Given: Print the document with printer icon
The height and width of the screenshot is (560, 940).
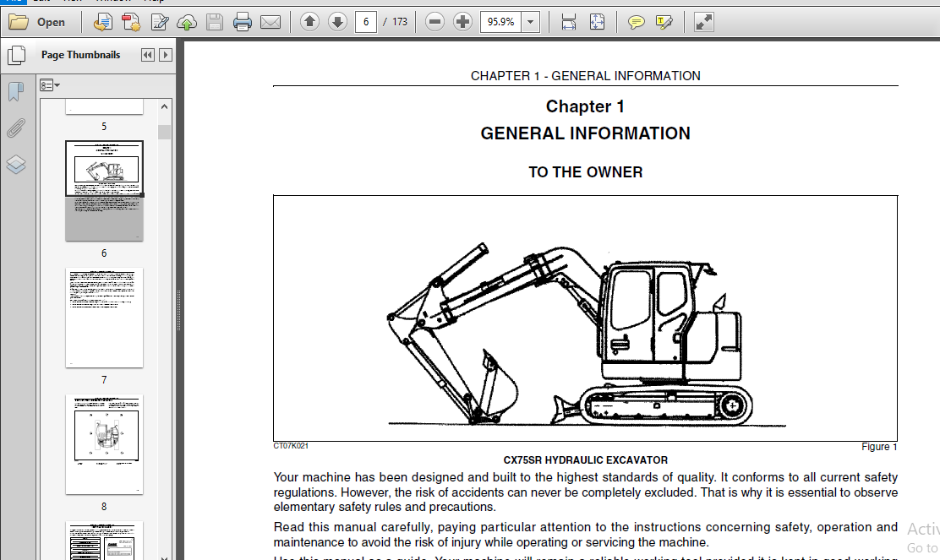Looking at the screenshot, I should [x=243, y=22].
